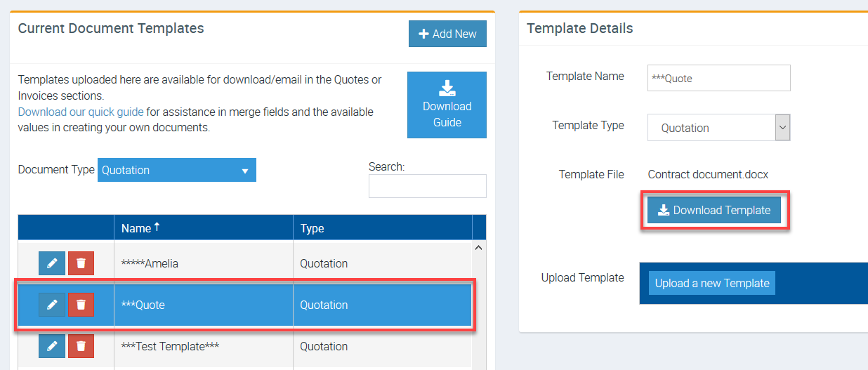868x370 pixels.
Task: Click Upload a new Template
Action: (712, 283)
